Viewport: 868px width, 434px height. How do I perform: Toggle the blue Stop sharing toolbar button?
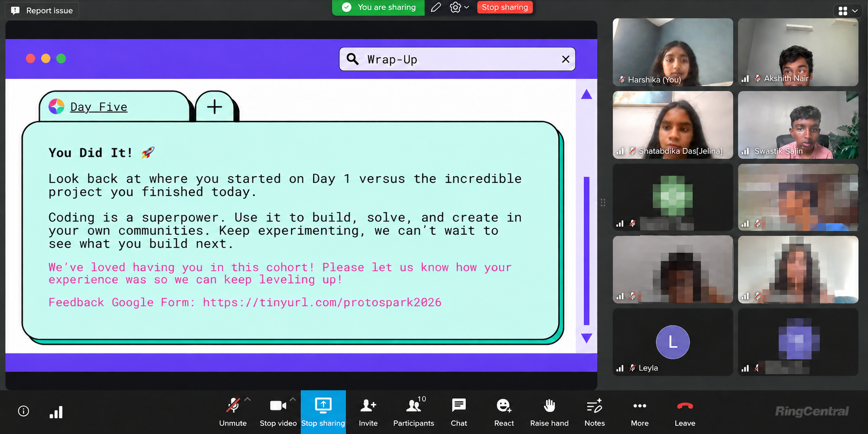click(x=323, y=412)
